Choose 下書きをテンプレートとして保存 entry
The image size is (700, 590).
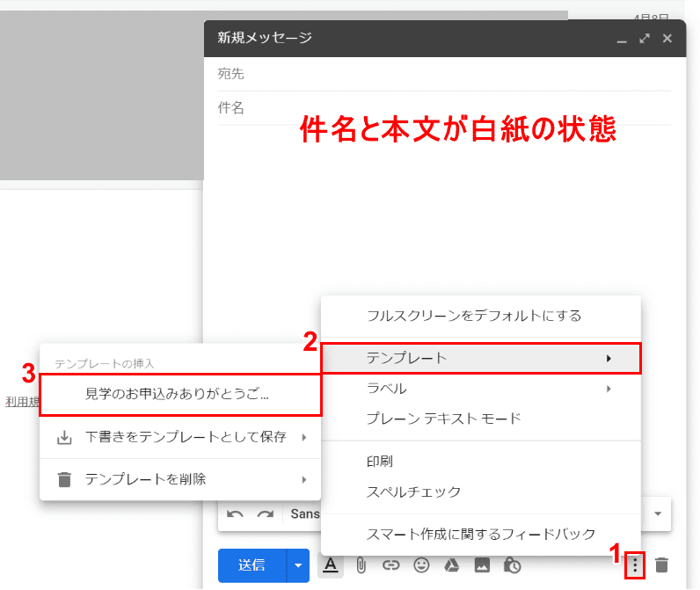click(180, 437)
